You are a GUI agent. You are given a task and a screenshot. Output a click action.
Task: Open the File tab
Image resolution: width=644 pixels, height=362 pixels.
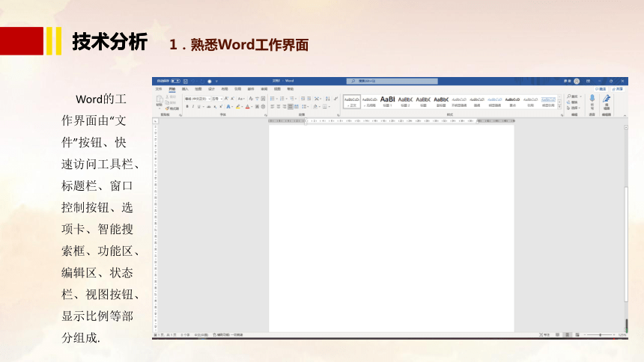[159, 89]
